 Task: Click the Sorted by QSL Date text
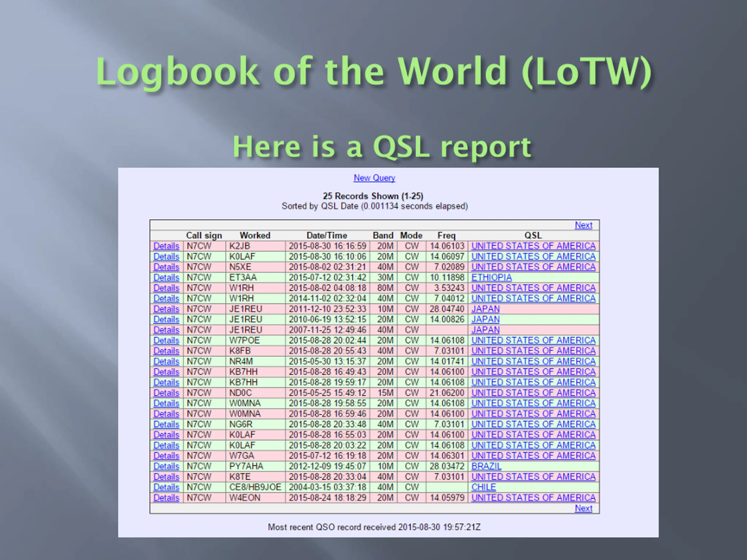point(320,206)
